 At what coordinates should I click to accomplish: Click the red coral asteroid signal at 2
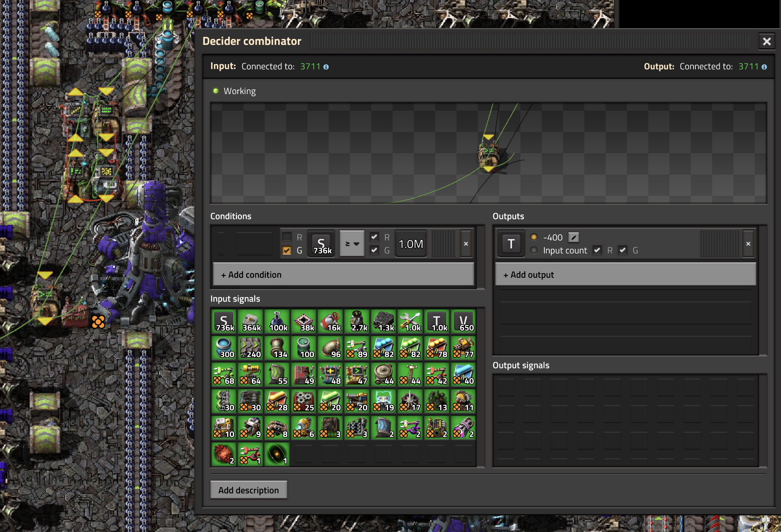tap(224, 454)
